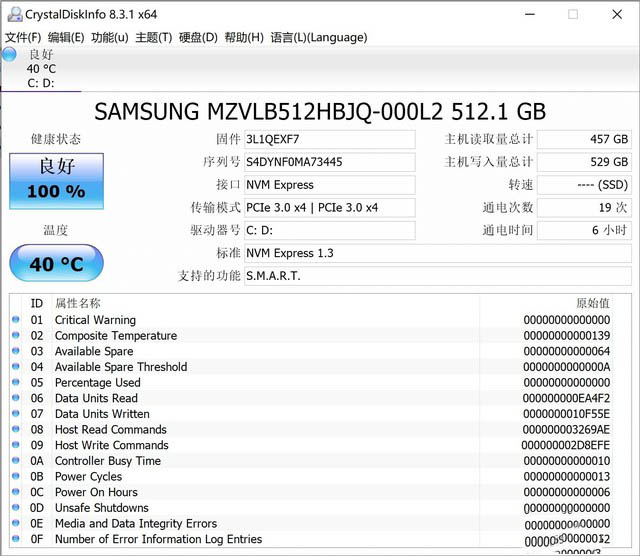640x556 pixels.
Task: Click the status dot of Host Read Commands row
Action: pos(16,429)
